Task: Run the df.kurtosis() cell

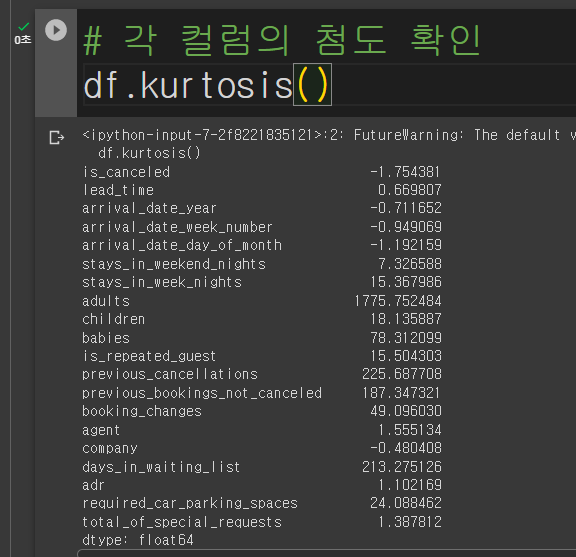Action: click(56, 30)
